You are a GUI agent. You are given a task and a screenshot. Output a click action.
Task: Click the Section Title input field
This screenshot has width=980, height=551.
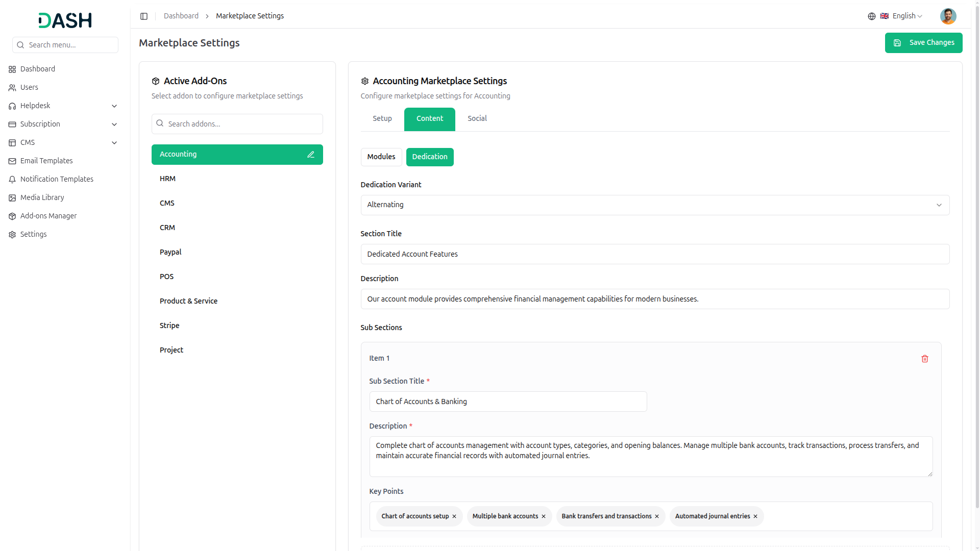pyautogui.click(x=655, y=254)
